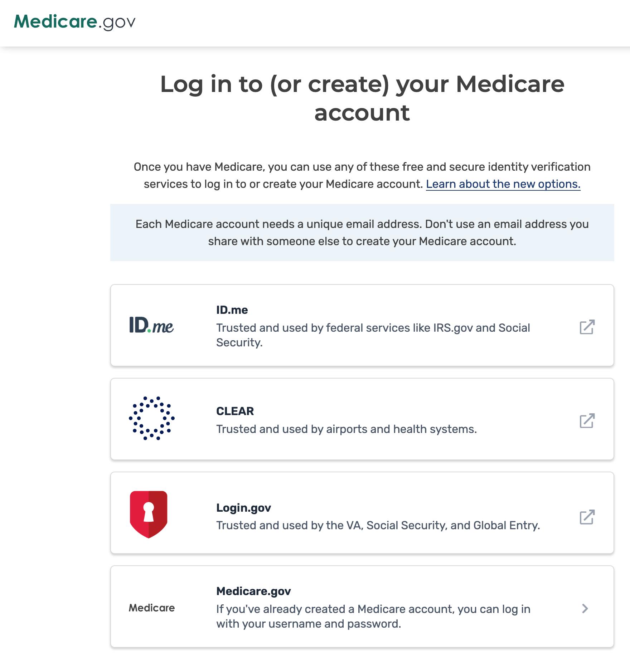Image resolution: width=630 pixels, height=672 pixels.
Task: Choose the CLEAR sign-in option title
Action: tap(235, 411)
